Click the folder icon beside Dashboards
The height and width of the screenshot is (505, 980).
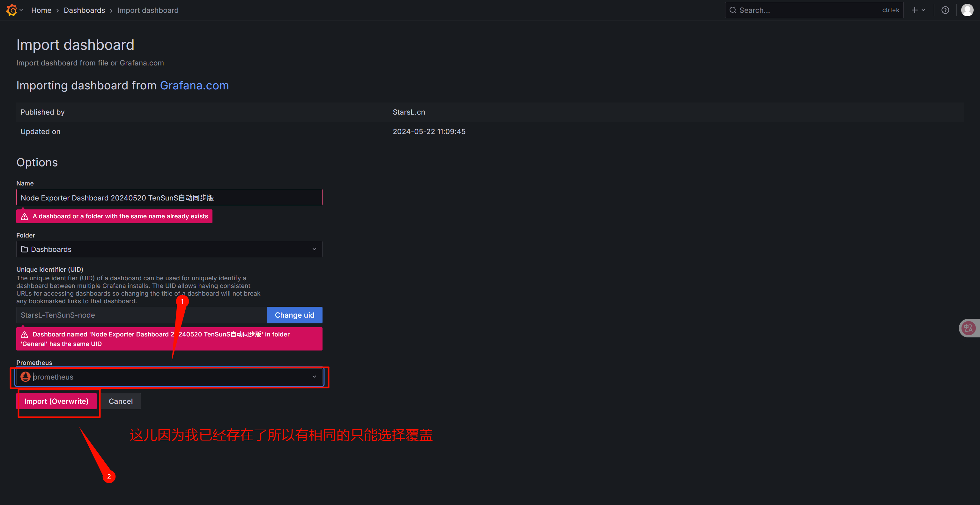[24, 249]
